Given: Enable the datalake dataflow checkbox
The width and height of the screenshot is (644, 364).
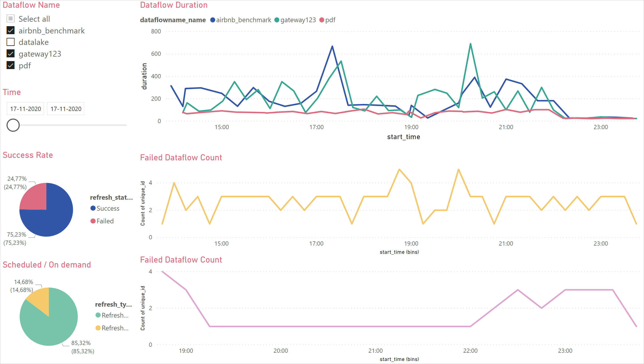Looking at the screenshot, I should 11,42.
